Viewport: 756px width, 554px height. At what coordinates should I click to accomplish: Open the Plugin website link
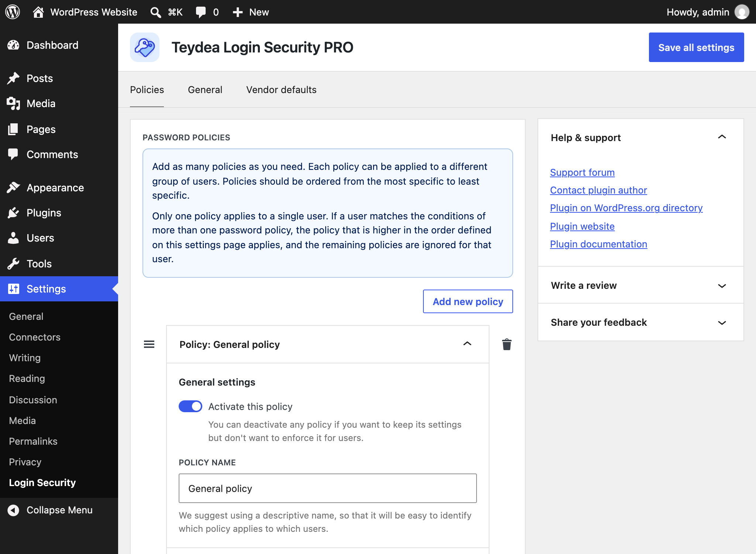coord(582,226)
